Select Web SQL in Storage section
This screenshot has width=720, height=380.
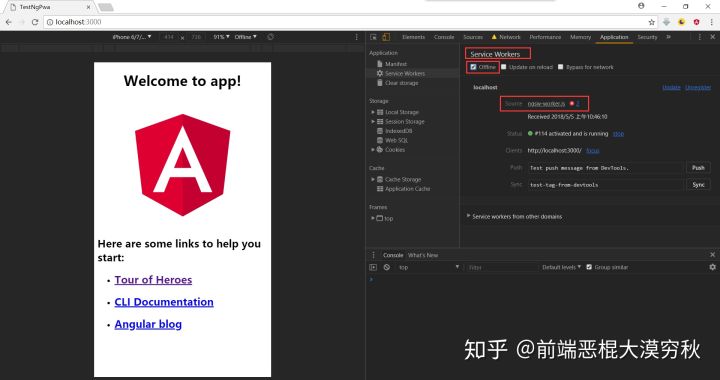pyautogui.click(x=396, y=140)
